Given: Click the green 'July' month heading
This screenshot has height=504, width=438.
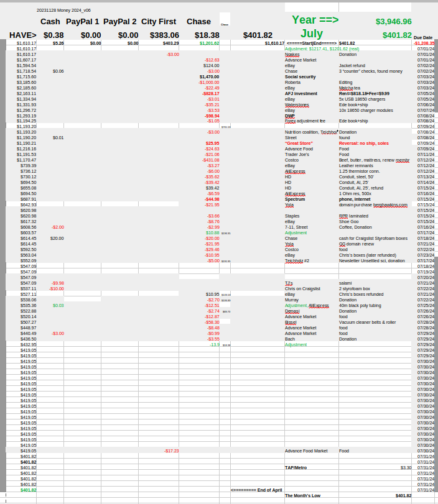Looking at the screenshot, I should [x=312, y=34].
